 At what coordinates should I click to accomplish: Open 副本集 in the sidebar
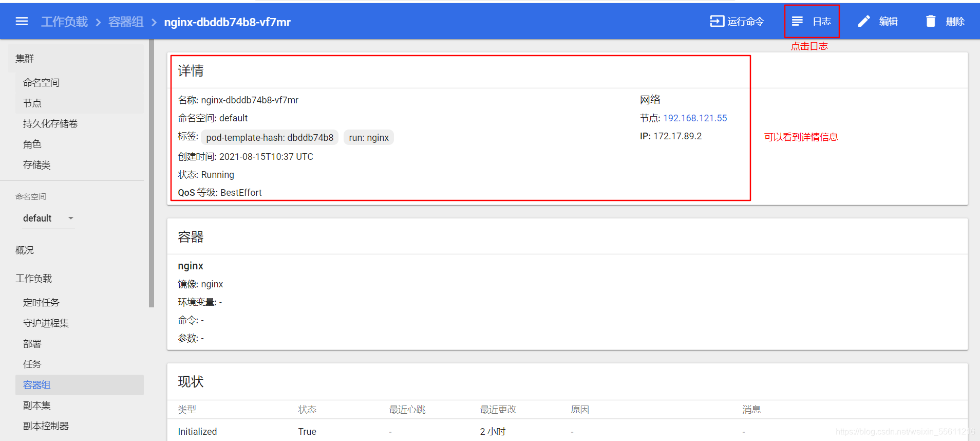[x=37, y=406]
